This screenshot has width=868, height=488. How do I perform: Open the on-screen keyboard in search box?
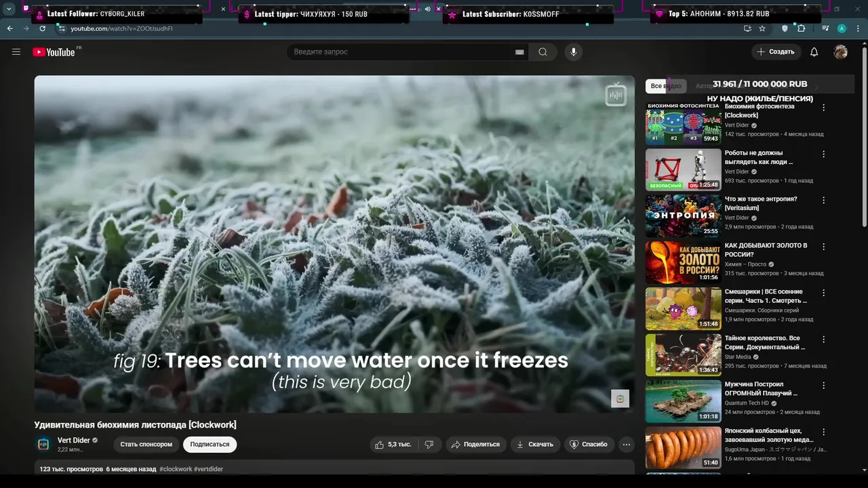click(x=519, y=52)
